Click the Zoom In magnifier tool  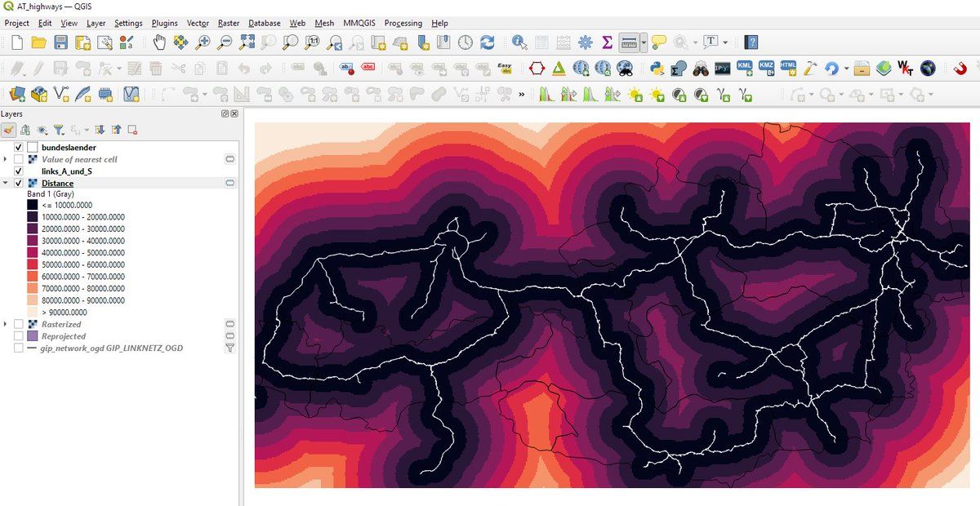[x=202, y=42]
